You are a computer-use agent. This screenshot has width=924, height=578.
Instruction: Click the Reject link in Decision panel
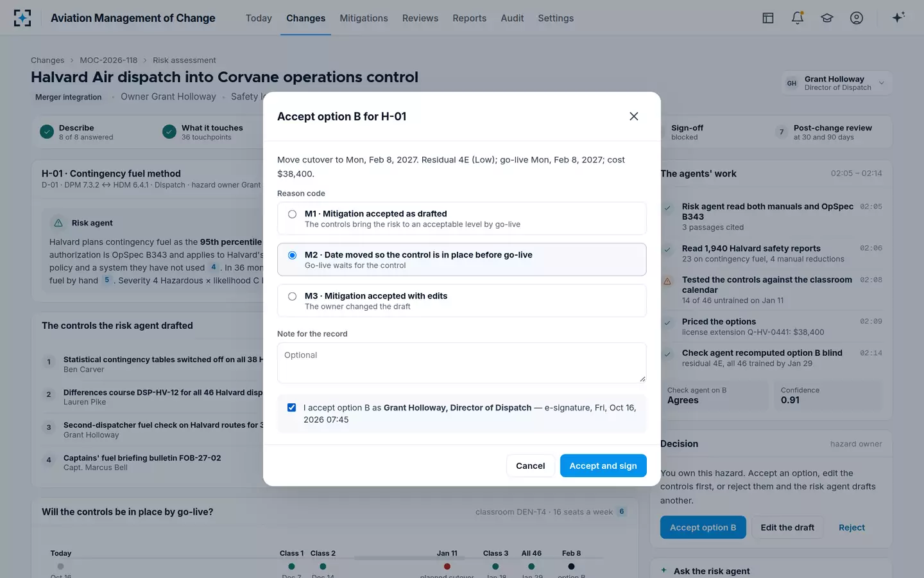click(x=851, y=527)
